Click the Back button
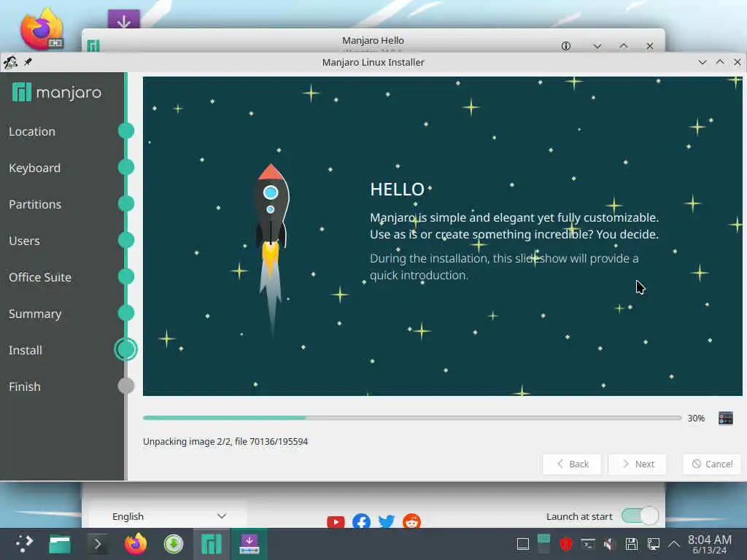 tap(572, 464)
